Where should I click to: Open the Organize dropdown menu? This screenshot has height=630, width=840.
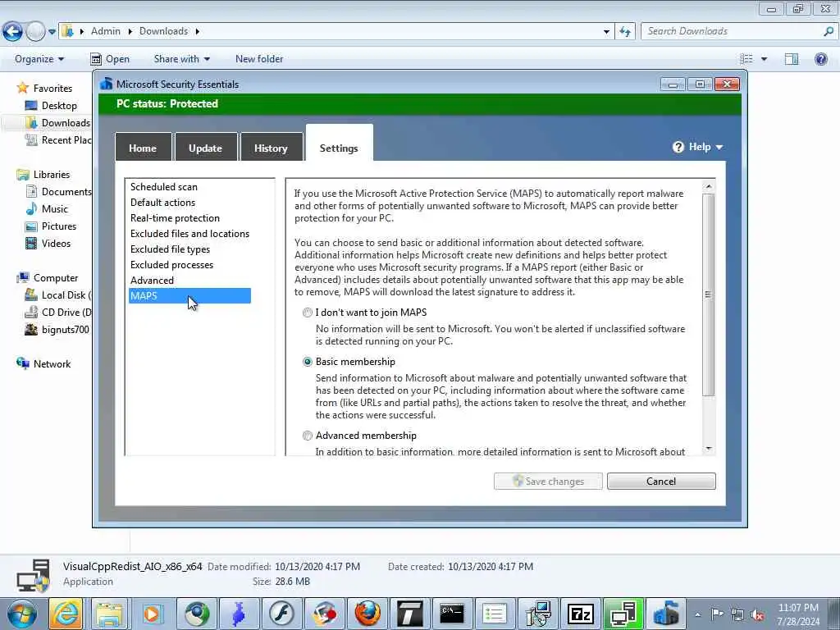click(39, 59)
